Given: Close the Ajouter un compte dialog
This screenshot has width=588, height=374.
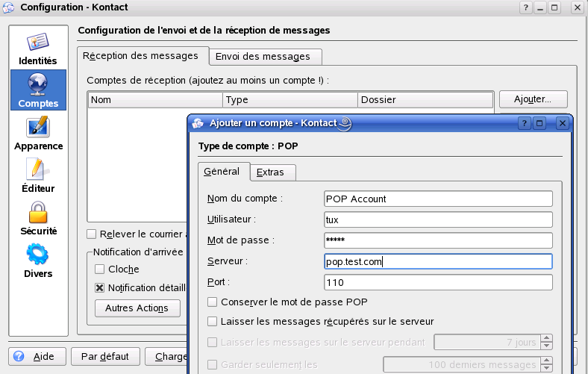Looking at the screenshot, I should 562,123.
